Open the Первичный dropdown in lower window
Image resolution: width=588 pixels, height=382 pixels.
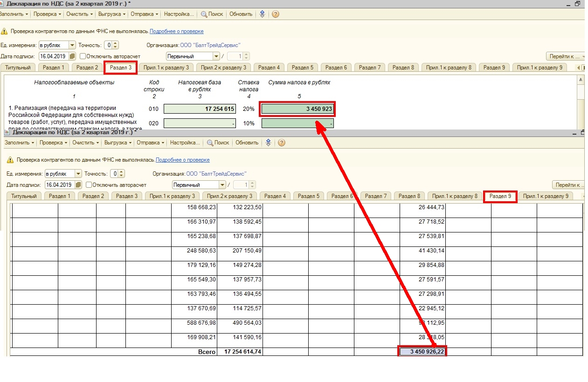[222, 185]
